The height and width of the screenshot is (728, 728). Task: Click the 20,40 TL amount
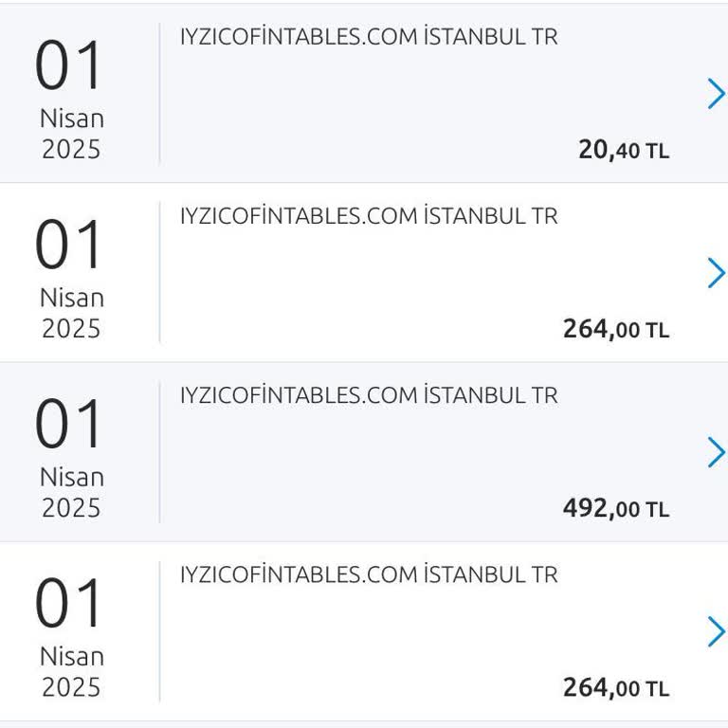(x=623, y=149)
